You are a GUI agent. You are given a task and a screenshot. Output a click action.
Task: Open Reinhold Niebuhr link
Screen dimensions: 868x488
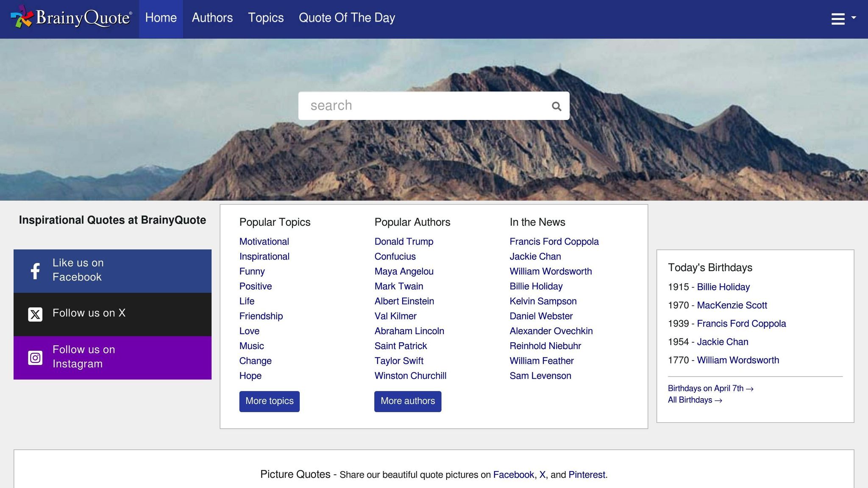(545, 346)
